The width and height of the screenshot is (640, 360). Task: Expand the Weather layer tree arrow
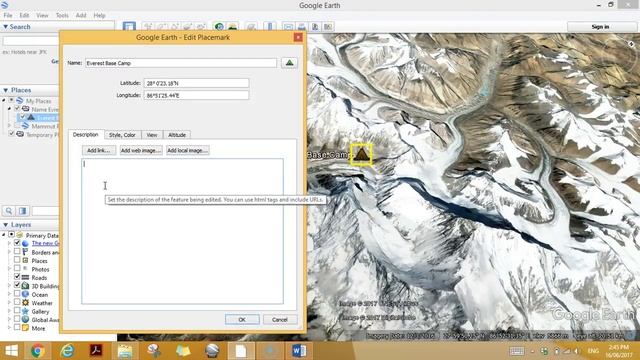[x=9, y=303]
